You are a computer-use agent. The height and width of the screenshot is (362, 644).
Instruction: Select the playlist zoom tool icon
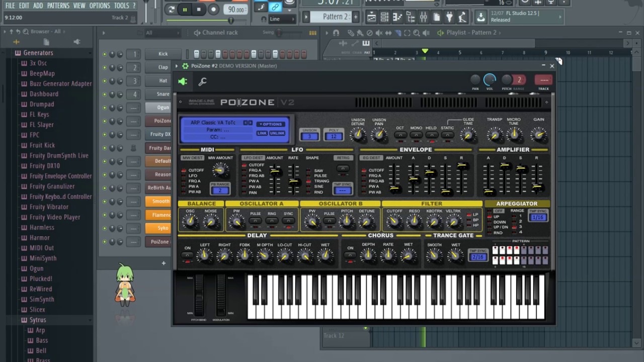click(x=416, y=33)
